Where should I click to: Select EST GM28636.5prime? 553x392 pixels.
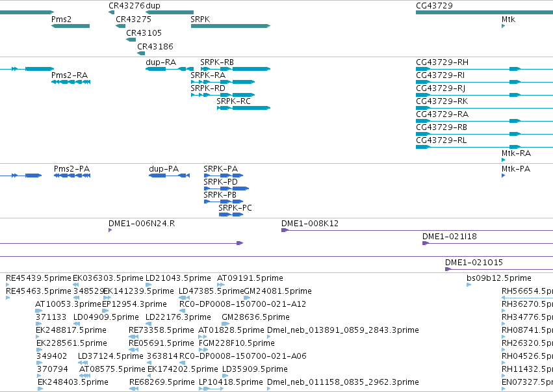(x=225, y=324)
